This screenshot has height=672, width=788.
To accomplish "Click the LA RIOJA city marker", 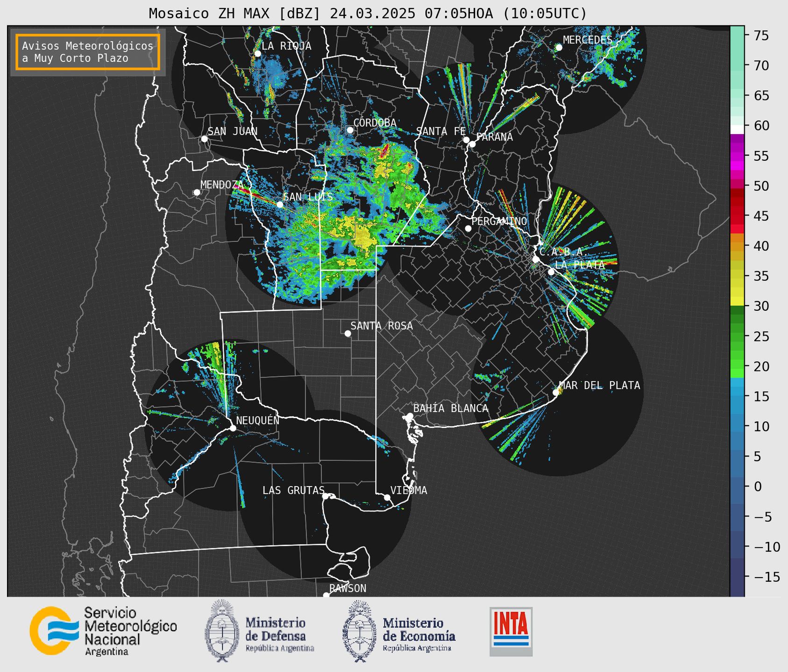I will (x=257, y=54).
